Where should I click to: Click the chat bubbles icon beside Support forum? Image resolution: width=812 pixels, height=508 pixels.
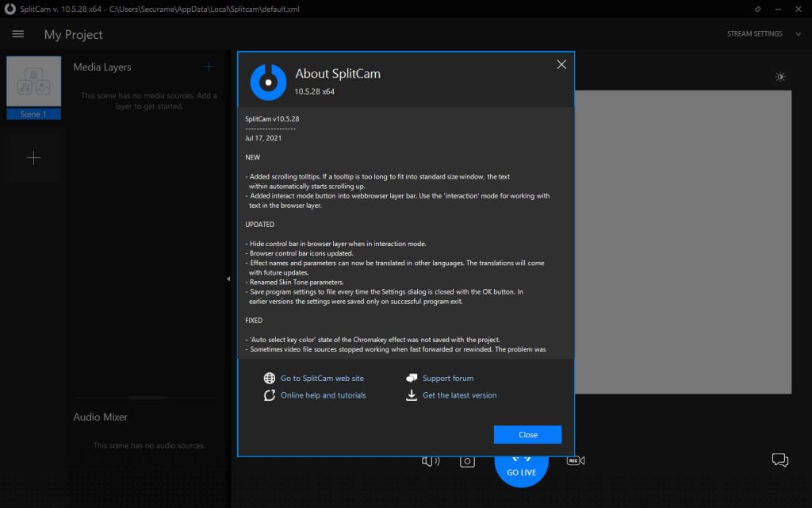(x=412, y=378)
